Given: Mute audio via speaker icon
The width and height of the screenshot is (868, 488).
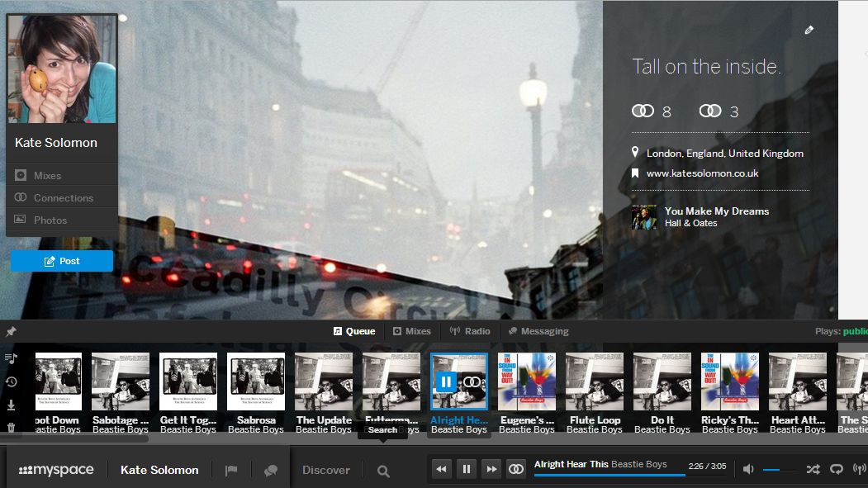Looking at the screenshot, I should (x=747, y=469).
